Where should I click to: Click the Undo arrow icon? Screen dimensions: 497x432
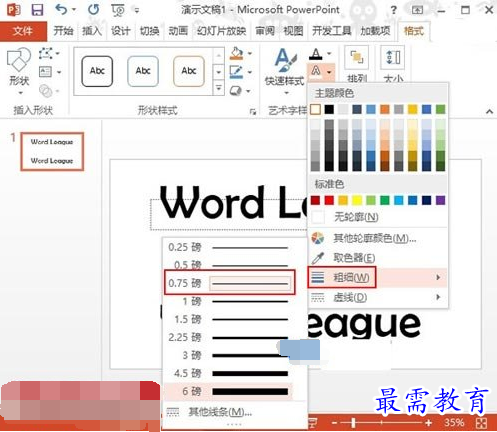(61, 10)
